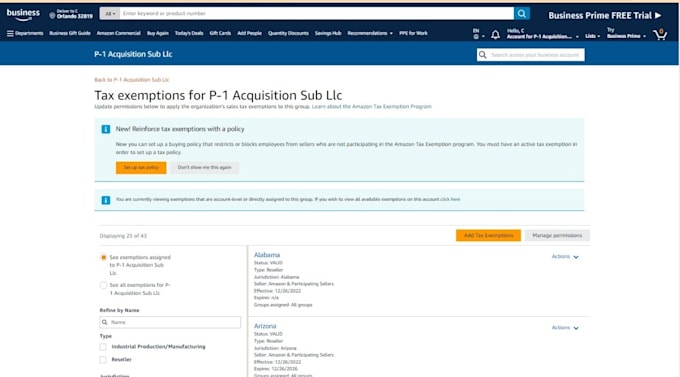Select 'See exemptions assigned to P-1 Acquisition Sub Llc'
Viewport: 680px width, 377px height.
[103, 257]
